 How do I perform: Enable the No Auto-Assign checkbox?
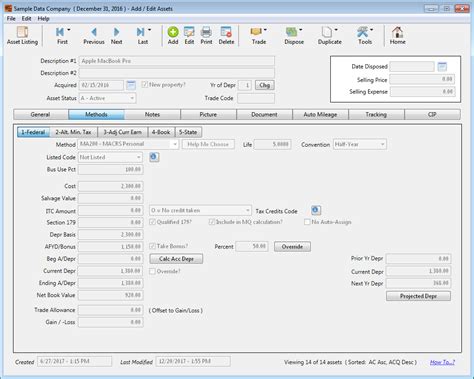click(x=307, y=222)
